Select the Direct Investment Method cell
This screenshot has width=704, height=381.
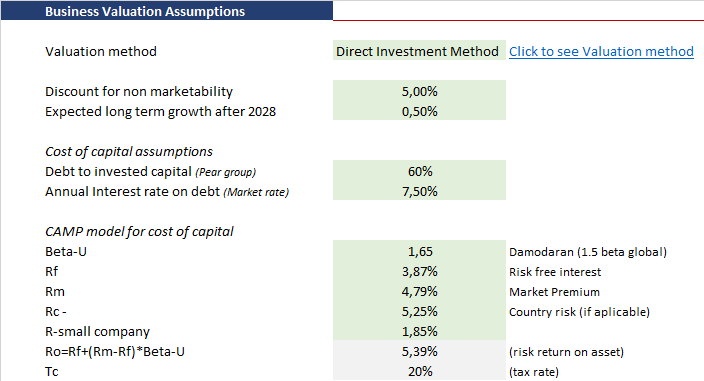419,50
